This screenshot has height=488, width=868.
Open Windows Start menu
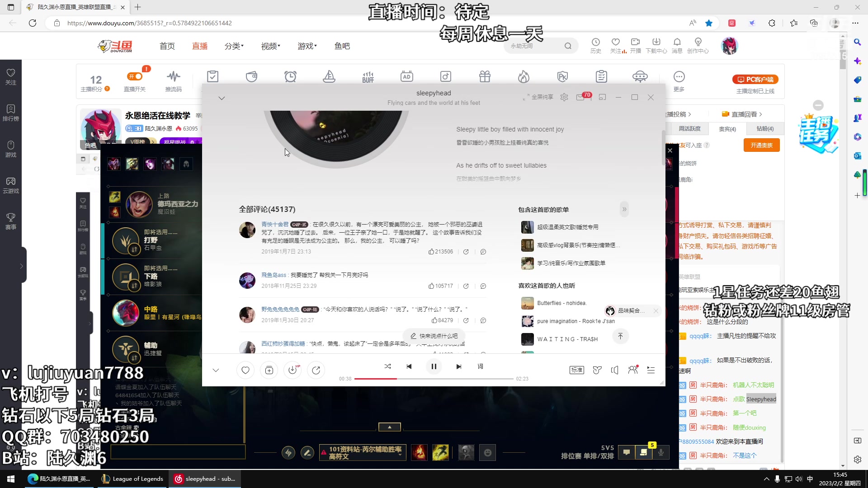(11, 479)
